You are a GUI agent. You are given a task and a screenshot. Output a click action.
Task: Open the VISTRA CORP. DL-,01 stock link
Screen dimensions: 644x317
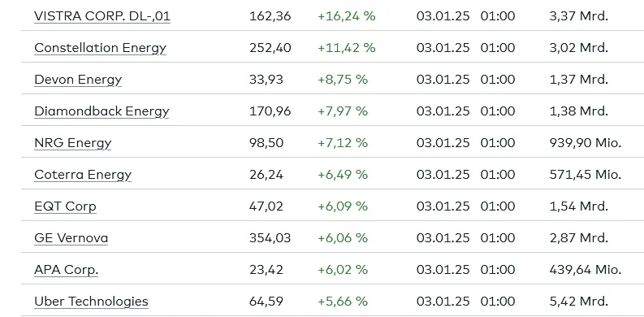(x=102, y=16)
